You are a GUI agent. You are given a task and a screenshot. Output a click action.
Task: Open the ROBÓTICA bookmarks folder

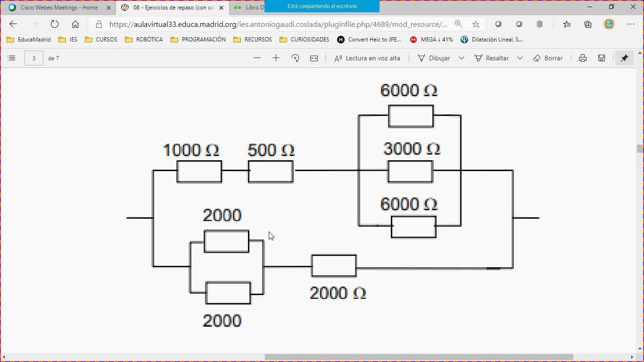coord(144,40)
